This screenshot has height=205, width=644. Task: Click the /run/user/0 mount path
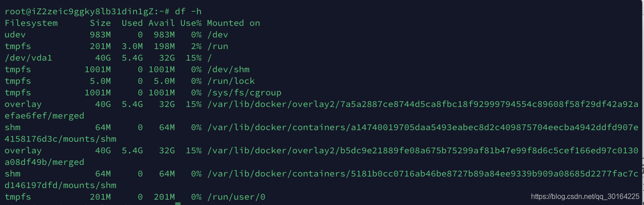(x=236, y=197)
